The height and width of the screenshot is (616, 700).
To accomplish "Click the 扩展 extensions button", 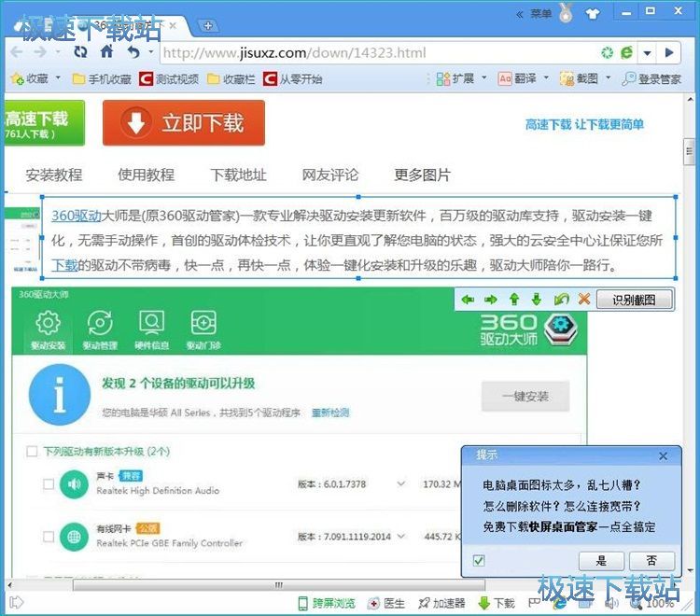I will [455, 79].
